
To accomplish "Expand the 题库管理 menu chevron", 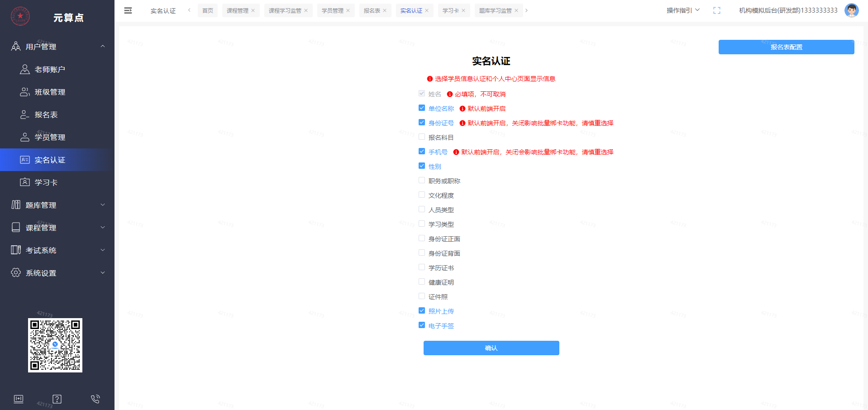I will tap(103, 205).
